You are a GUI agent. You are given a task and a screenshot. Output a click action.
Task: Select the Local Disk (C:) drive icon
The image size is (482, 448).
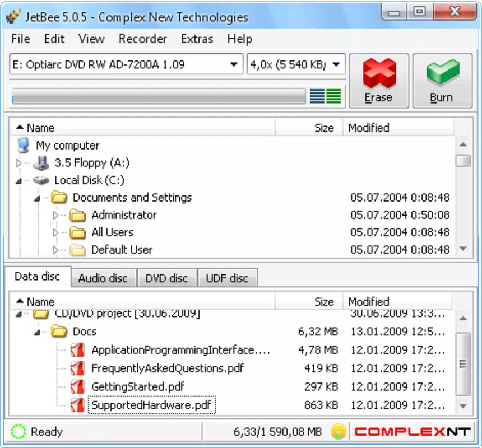pyautogui.click(x=41, y=180)
